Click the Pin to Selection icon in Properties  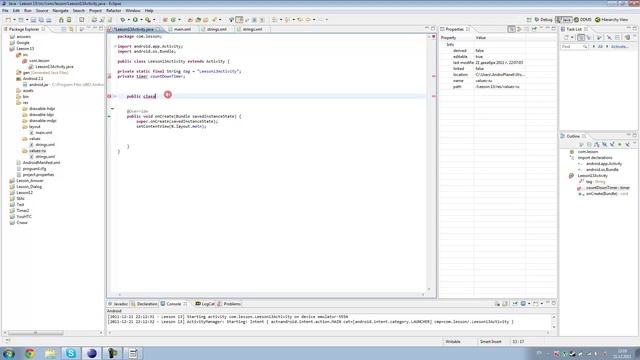[534, 29]
